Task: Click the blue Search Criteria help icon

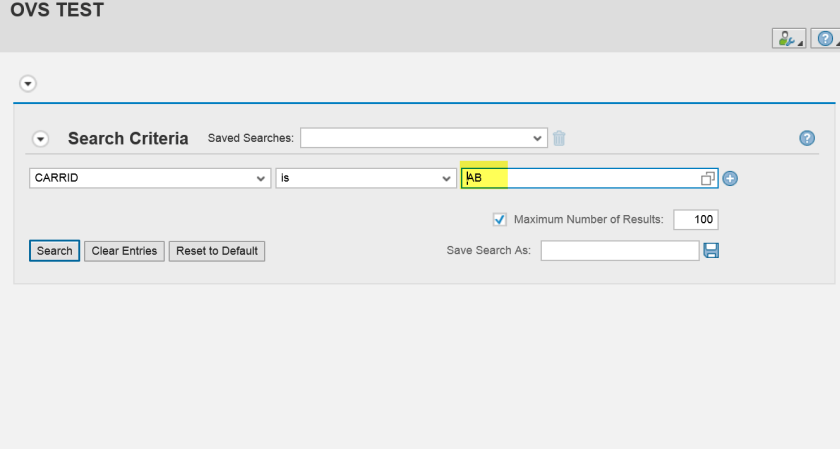Action: 807,139
